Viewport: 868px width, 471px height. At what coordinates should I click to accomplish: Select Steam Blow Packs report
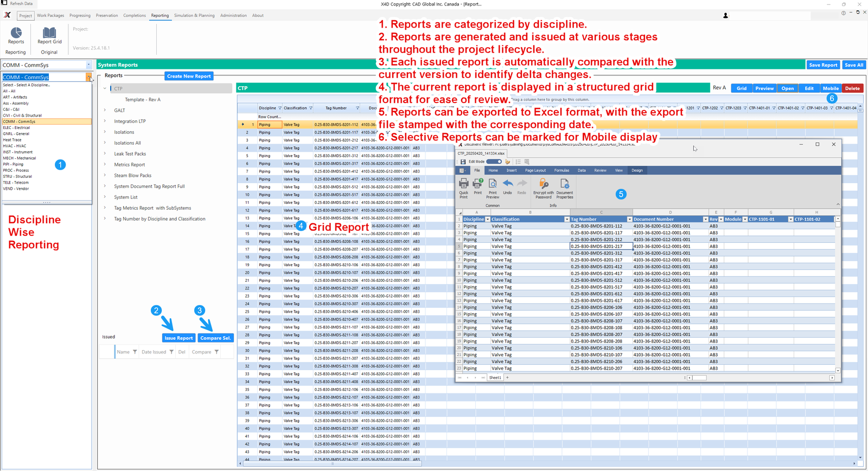click(x=133, y=176)
